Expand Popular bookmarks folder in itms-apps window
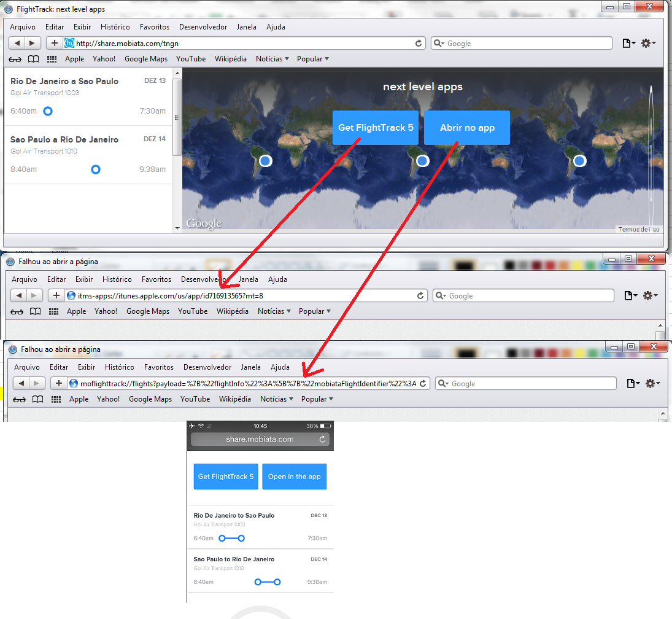 click(314, 311)
